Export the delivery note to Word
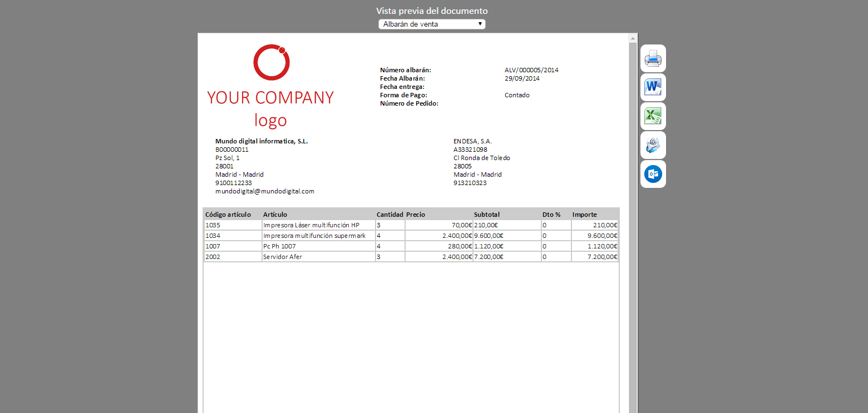868x413 pixels. coord(653,87)
